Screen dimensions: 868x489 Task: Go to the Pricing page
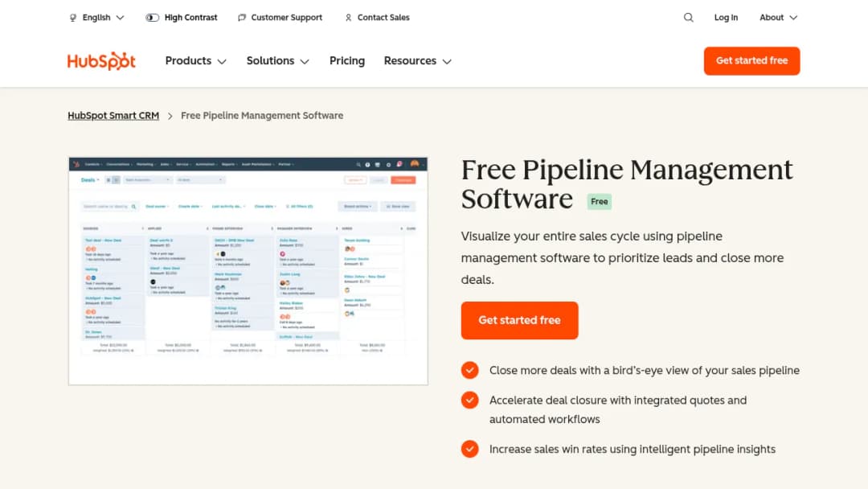coord(347,61)
